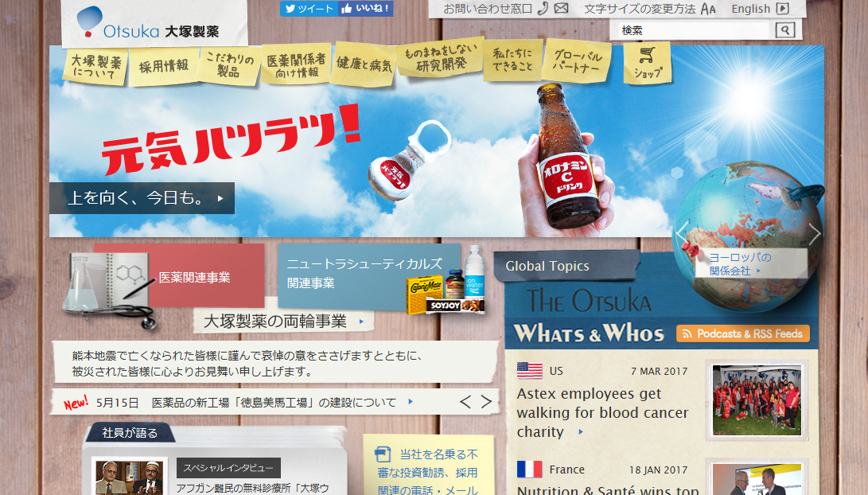The width and height of the screenshot is (868, 495).
Task: Open Nutrition & Santé article headline
Action: click(x=607, y=490)
